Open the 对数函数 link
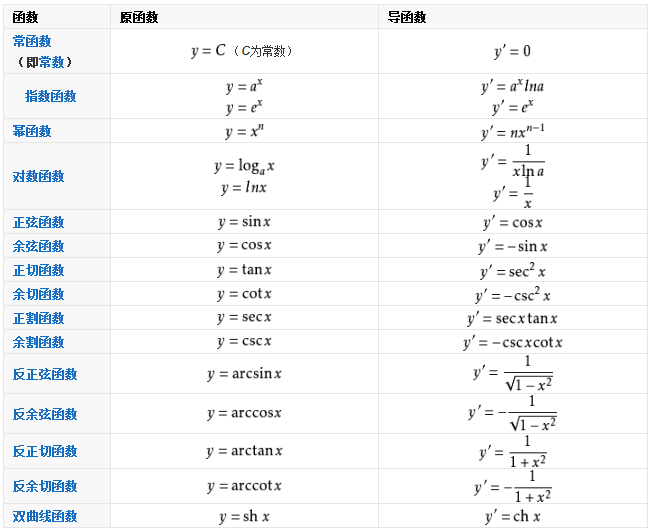This screenshot has height=530, width=649. click(38, 176)
